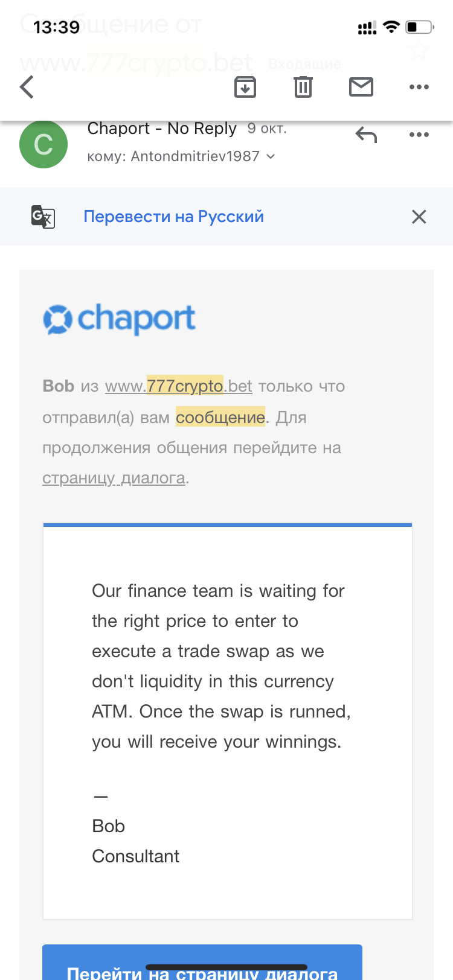
Task: Tap the Chaport logo in email
Action: tap(120, 319)
